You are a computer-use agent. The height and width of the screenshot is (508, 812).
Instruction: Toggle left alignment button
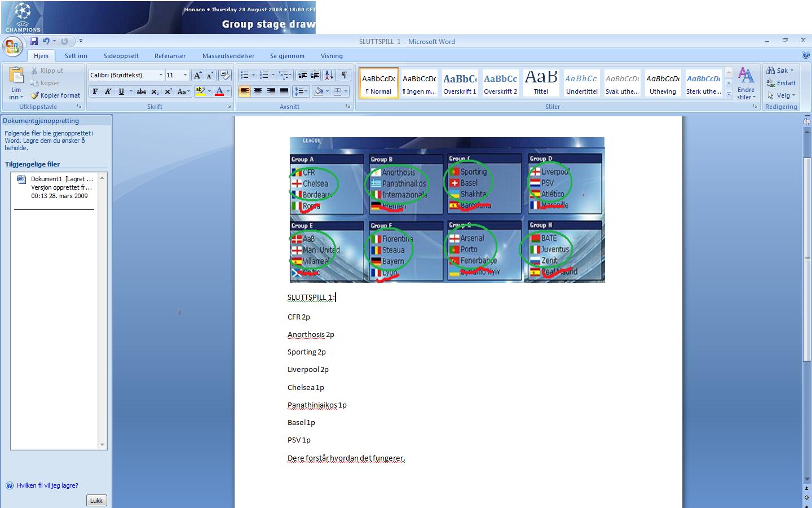point(244,91)
